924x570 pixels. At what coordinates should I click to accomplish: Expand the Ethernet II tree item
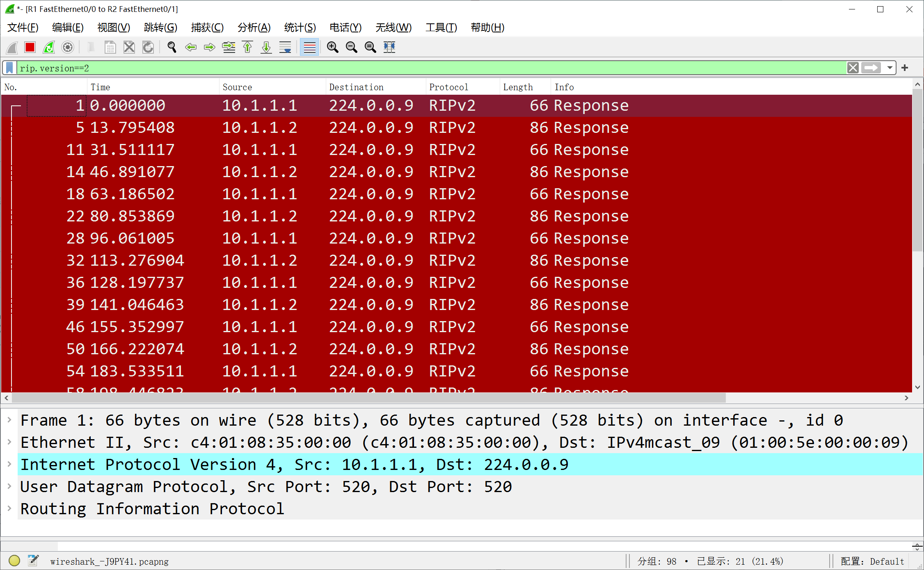pos(10,442)
